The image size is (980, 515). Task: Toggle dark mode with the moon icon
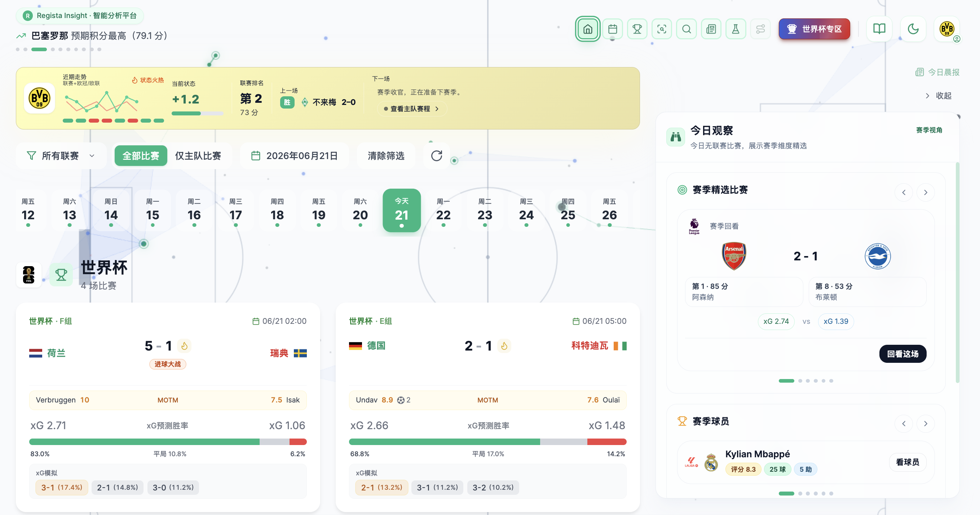(913, 29)
